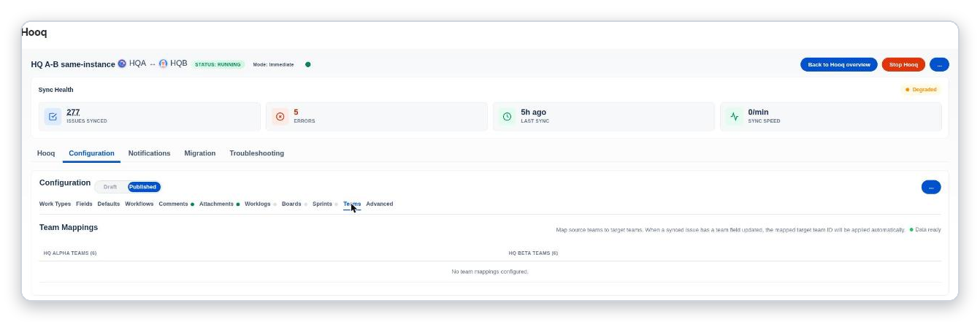
Task: Click the HQB project avatar icon
Action: click(163, 64)
